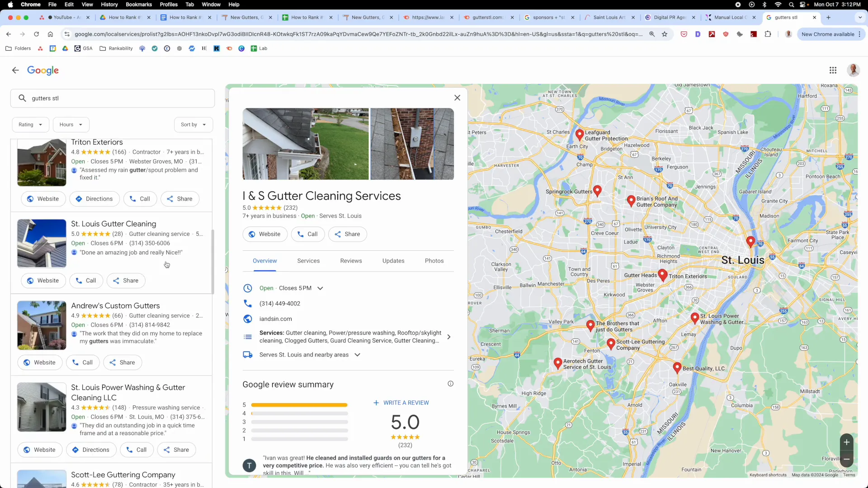Switch to the Saint Louis Art browser tab
868x488 pixels.
pyautogui.click(x=609, y=18)
